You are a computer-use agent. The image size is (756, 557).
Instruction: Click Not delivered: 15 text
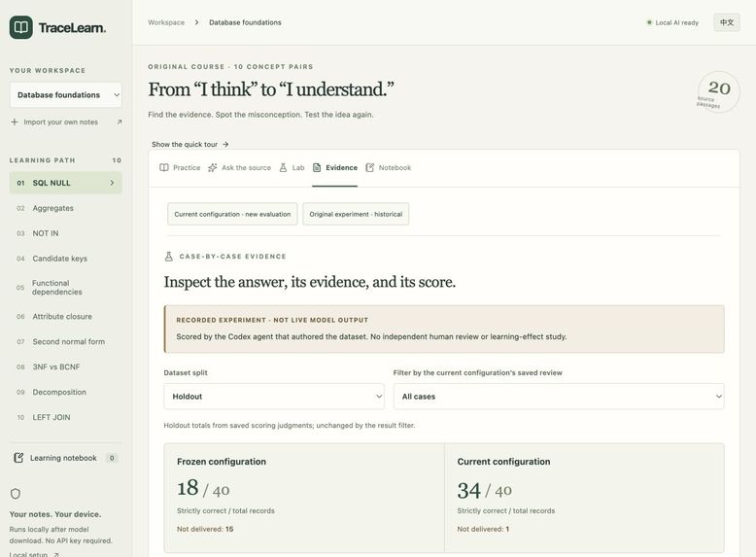coord(205,529)
